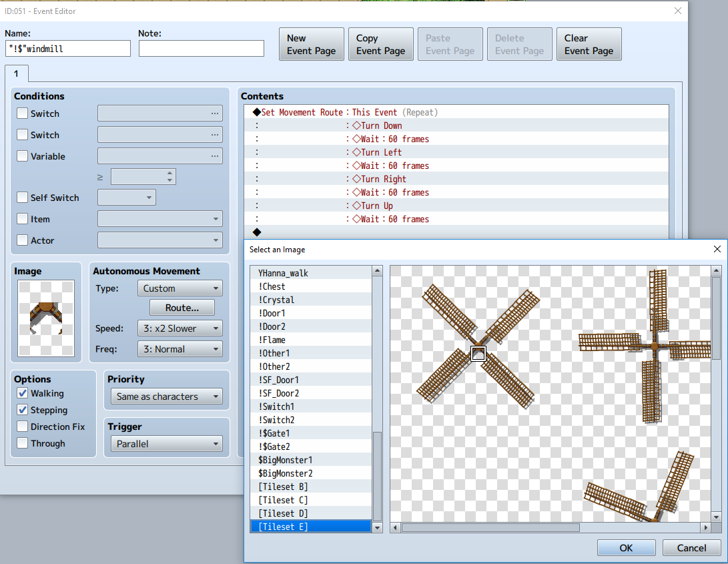Click the scroll up arrow in image list

[377, 271]
